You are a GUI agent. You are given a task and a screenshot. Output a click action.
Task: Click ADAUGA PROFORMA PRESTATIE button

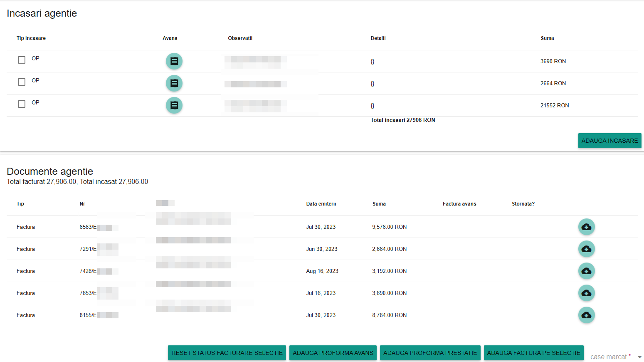click(430, 353)
